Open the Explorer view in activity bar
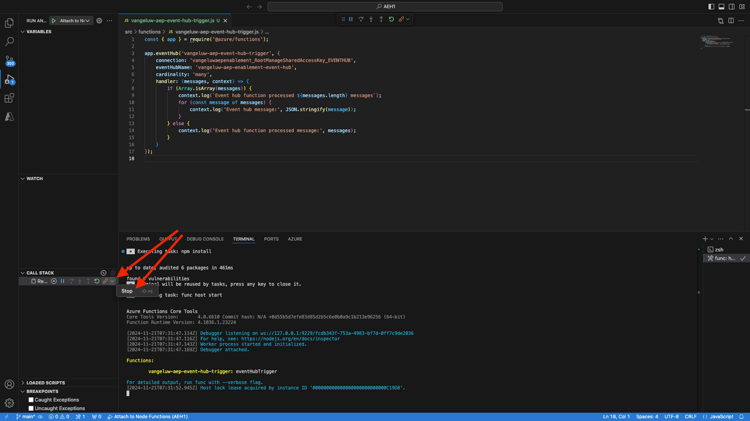 pyautogui.click(x=9, y=23)
